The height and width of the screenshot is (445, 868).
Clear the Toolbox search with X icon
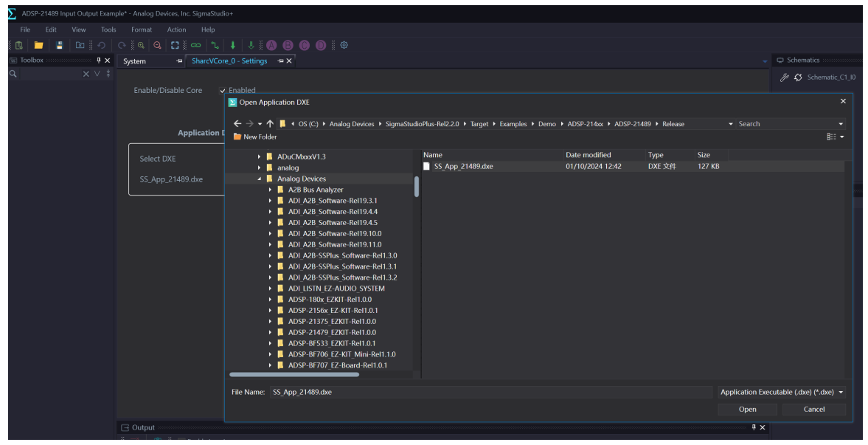(86, 74)
